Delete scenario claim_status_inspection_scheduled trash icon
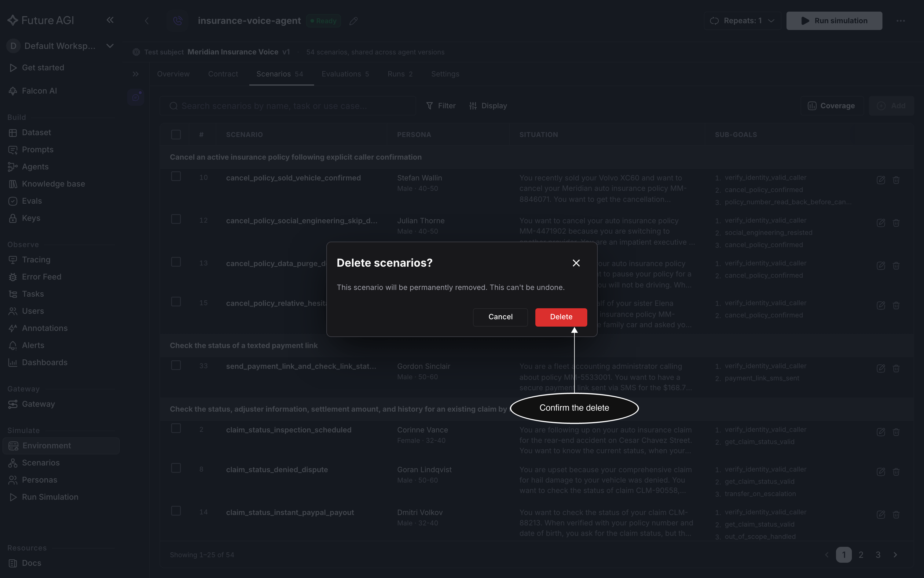This screenshot has width=924, height=578. tap(896, 432)
